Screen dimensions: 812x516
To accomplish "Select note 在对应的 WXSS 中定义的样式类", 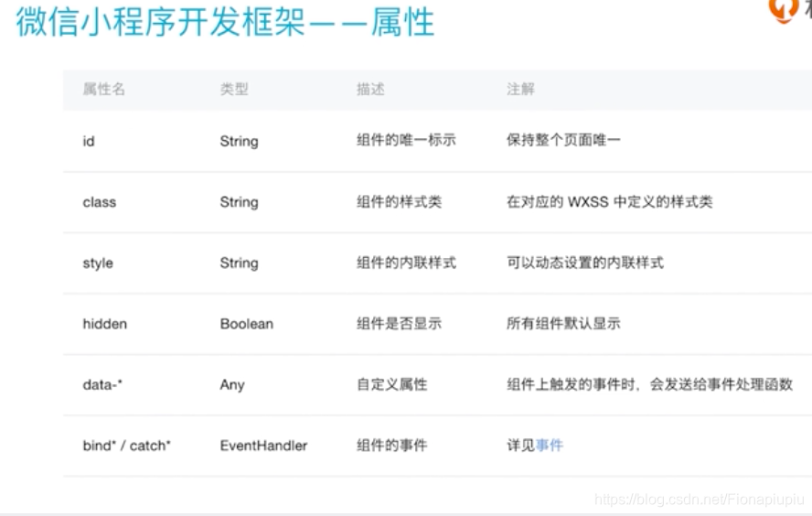I will click(x=610, y=201).
